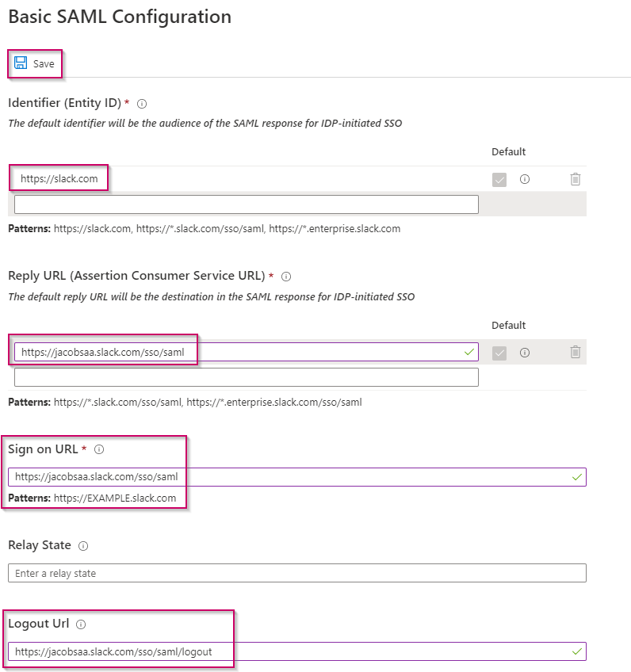
Task: Click info icon next to Reply URL heading
Action: pos(286,277)
